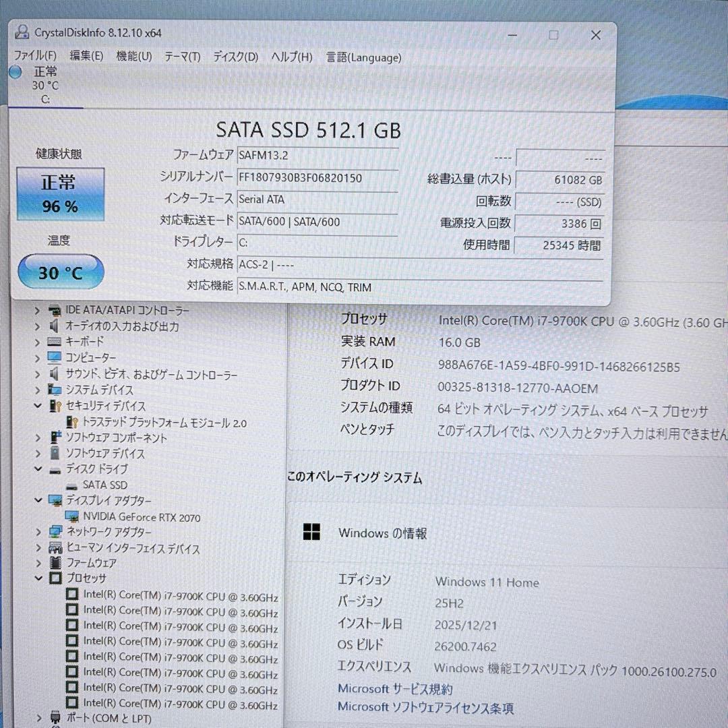The image size is (728, 728).
Task: Click the Windows logo beside Windows の情報
Action: pyautogui.click(x=312, y=533)
